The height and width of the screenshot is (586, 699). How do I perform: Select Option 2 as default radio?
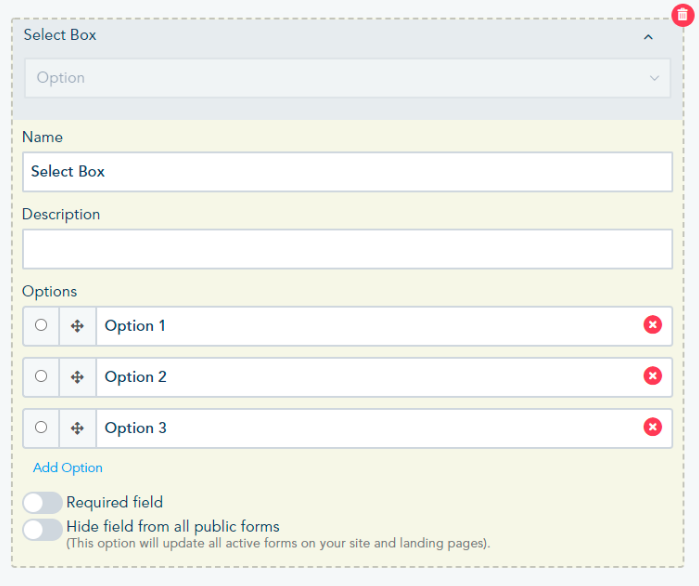pos(41,376)
